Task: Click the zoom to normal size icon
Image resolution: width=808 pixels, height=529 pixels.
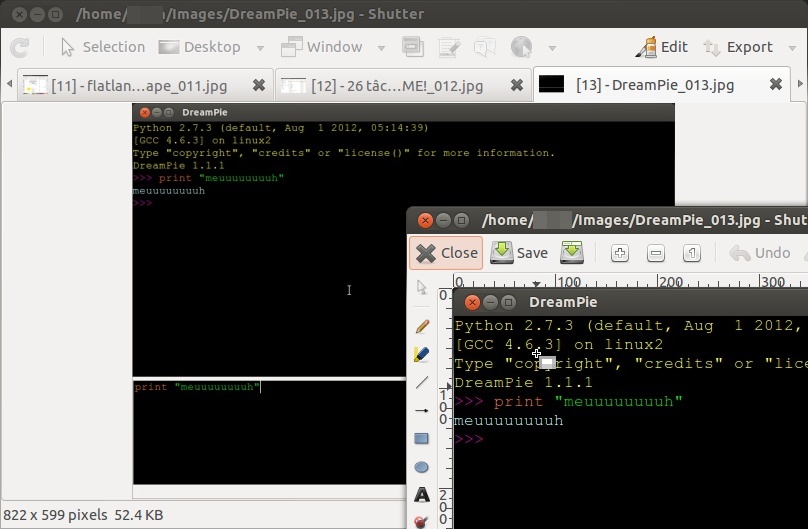Action: [692, 253]
